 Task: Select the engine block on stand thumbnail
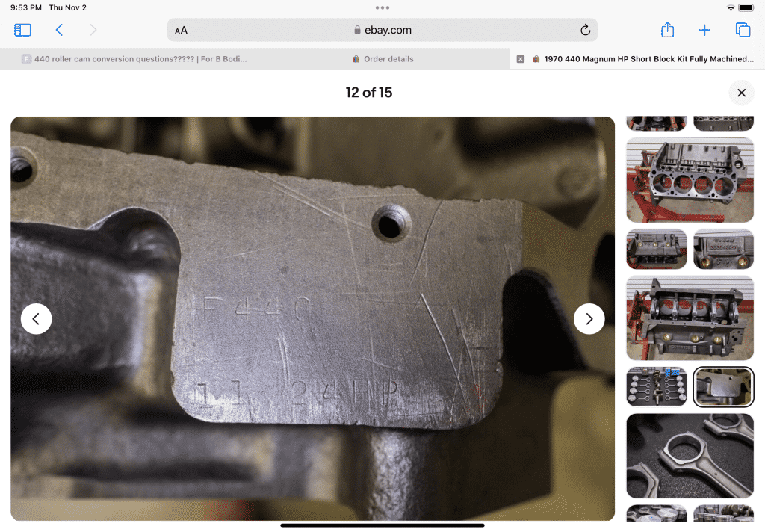(690, 180)
